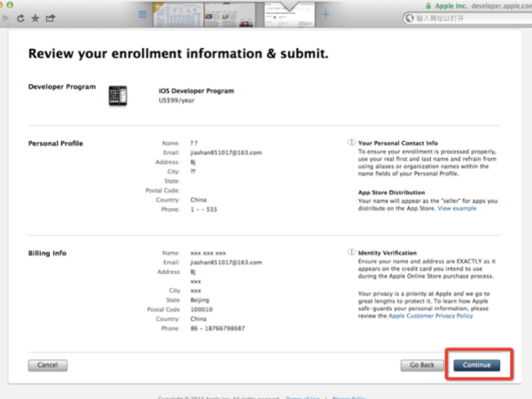Click the Continue button
This screenshot has height=399, width=532.
coord(477,365)
